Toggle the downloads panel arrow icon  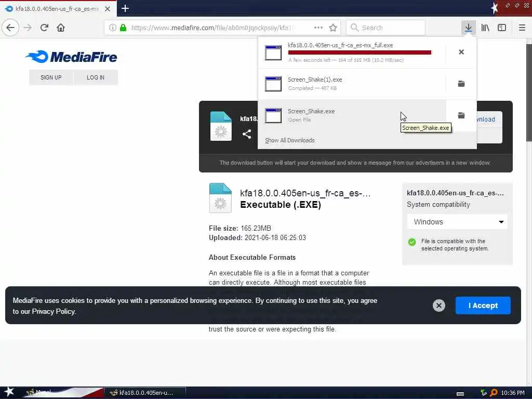click(x=468, y=28)
